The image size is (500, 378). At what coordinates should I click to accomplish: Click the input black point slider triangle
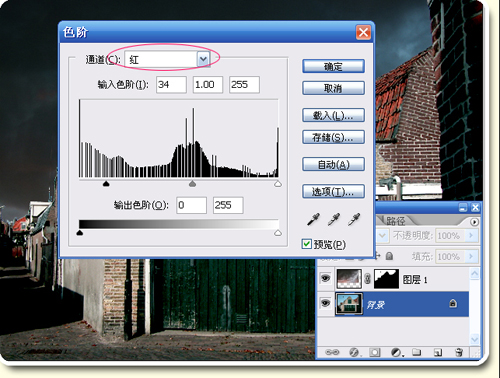tap(106, 184)
